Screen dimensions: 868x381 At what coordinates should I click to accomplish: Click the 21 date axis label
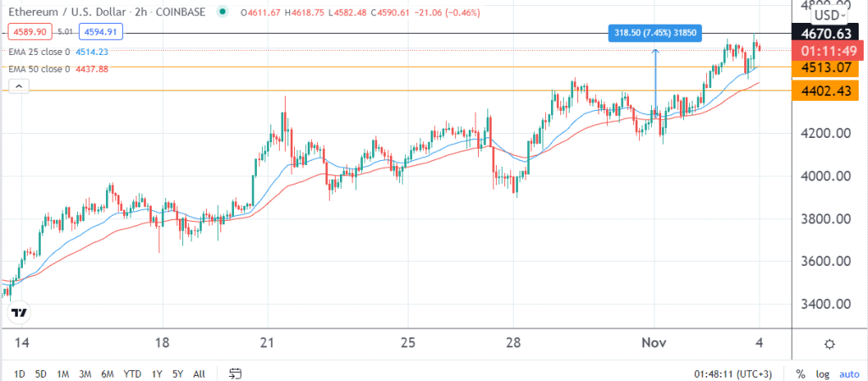(268, 343)
